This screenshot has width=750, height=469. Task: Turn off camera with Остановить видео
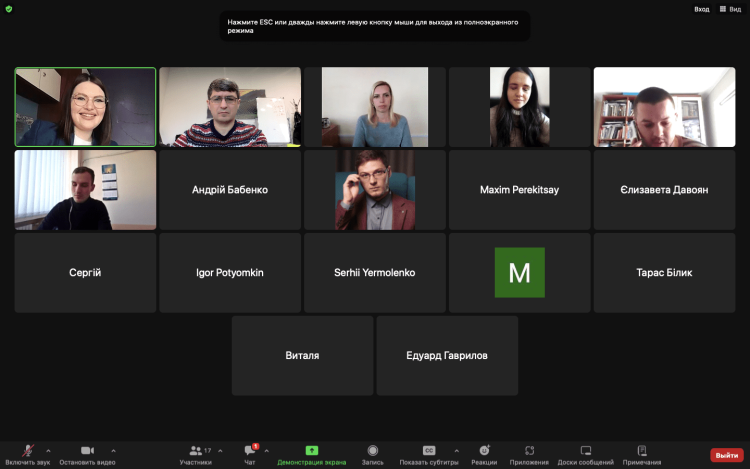pyautogui.click(x=87, y=455)
